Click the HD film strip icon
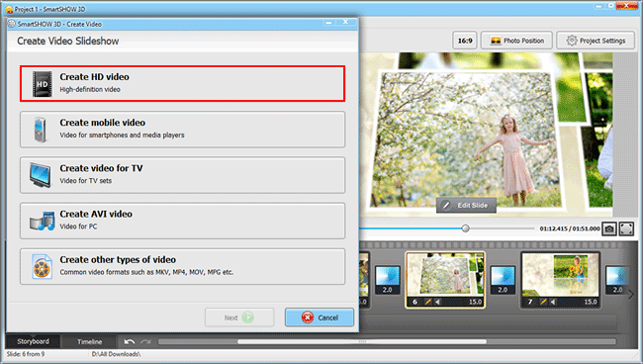 coord(43,84)
